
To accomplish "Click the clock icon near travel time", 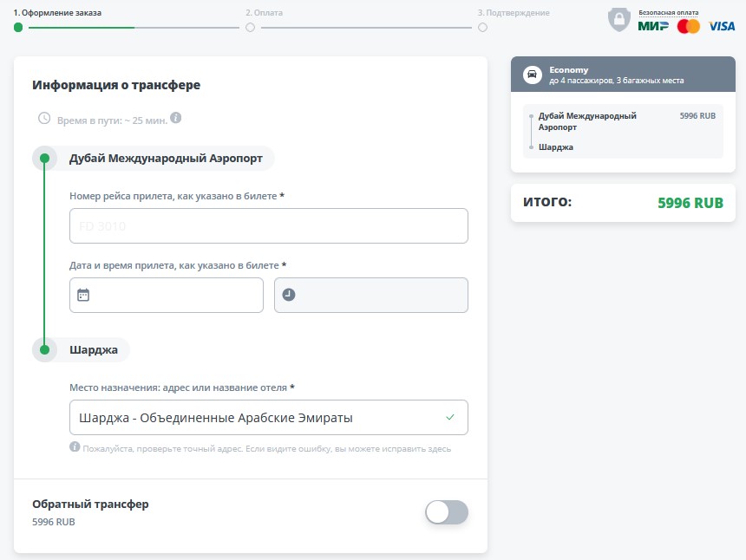I will click(x=44, y=118).
